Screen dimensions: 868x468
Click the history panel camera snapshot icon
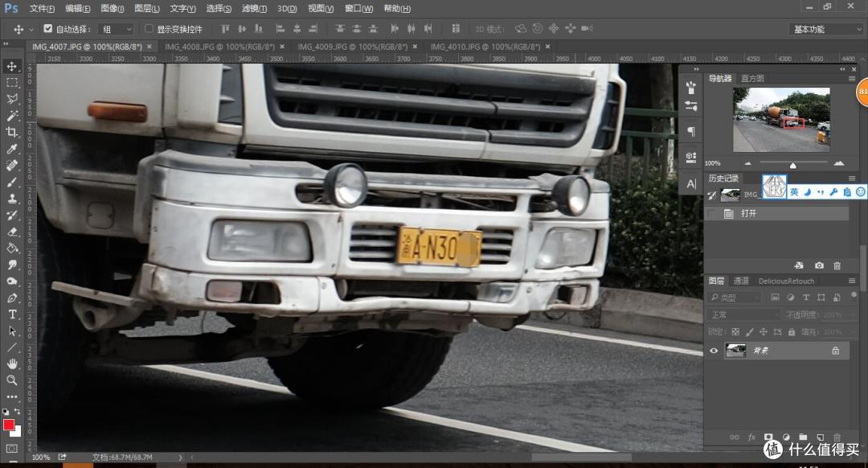click(819, 265)
